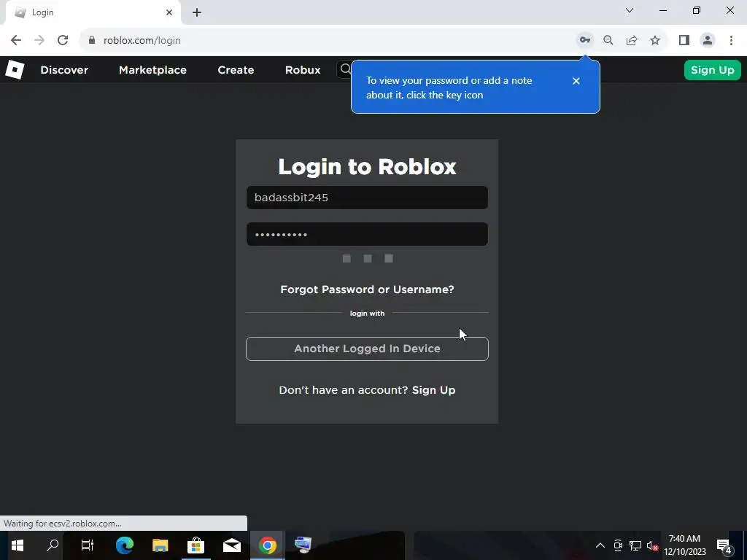Image resolution: width=747 pixels, height=560 pixels.
Task: Click the Roblox logo icon
Action: [x=15, y=70]
